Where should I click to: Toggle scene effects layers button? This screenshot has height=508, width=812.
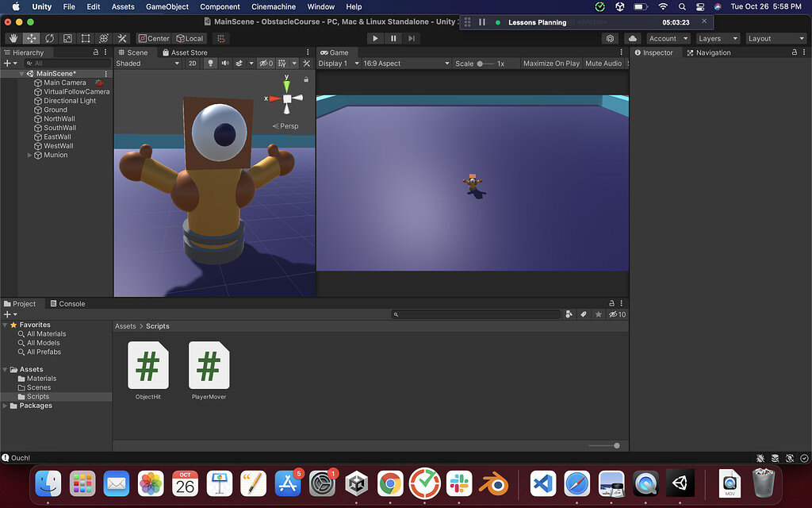coord(239,63)
